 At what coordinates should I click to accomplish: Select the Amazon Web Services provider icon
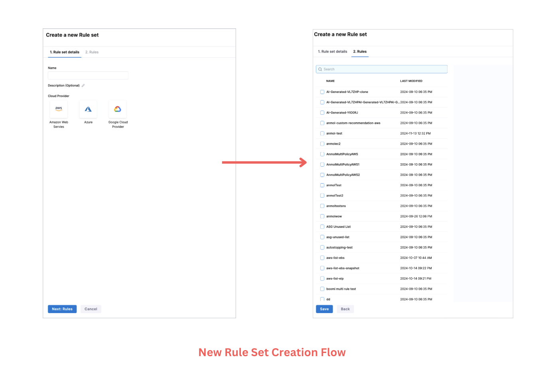pos(59,109)
